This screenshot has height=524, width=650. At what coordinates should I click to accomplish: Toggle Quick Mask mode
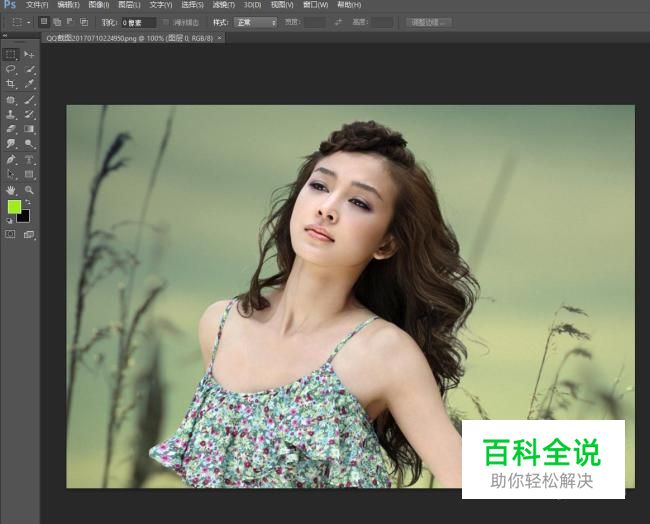pyautogui.click(x=10, y=235)
